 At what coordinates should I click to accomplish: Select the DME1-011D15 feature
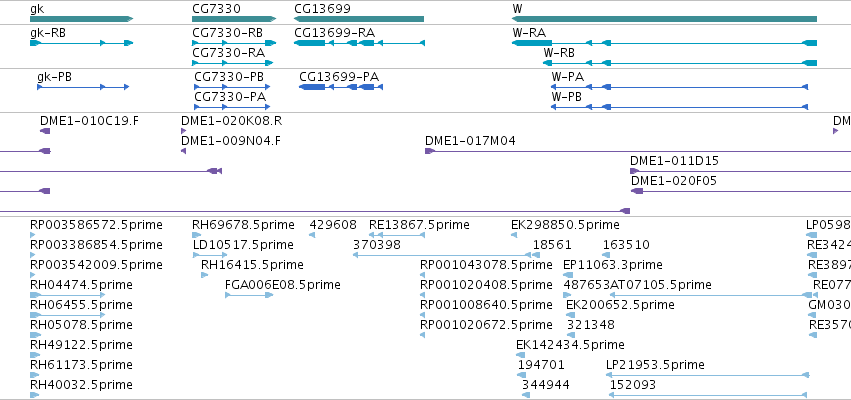click(x=740, y=171)
